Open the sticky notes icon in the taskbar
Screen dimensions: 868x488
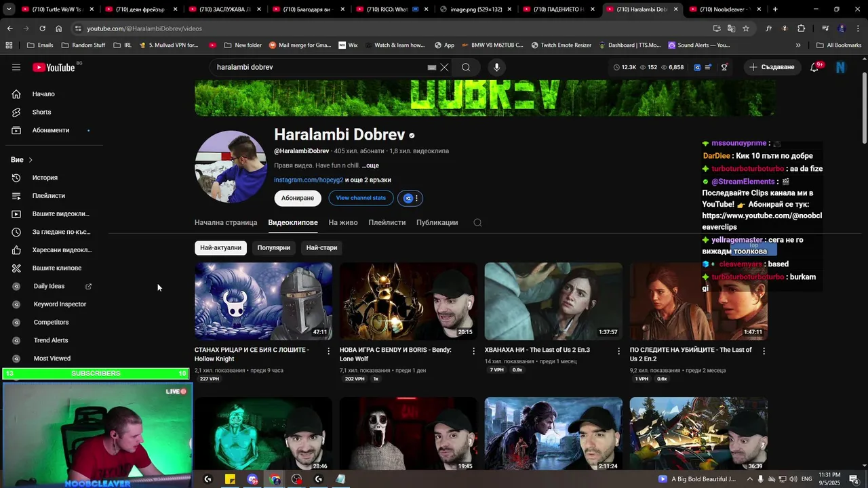point(230,479)
